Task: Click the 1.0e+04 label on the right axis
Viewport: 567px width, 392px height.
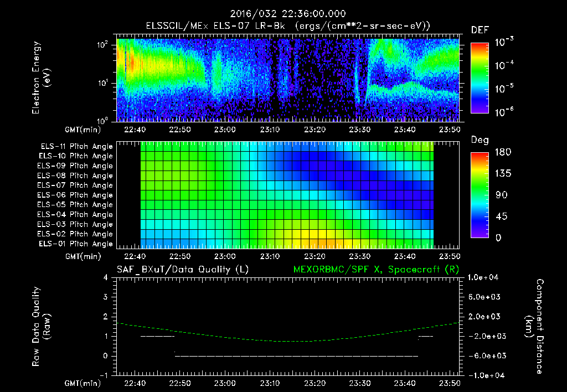Action: pyautogui.click(x=483, y=277)
